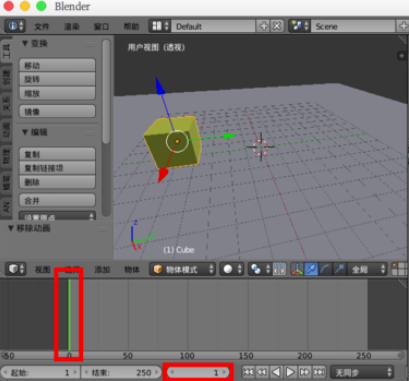The height and width of the screenshot is (381, 409).
Task: Select the cube's origin point circle
Action: click(177, 141)
